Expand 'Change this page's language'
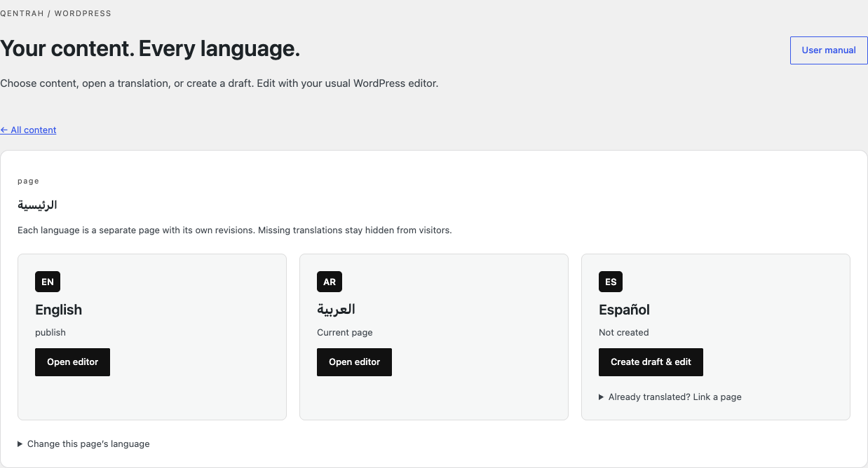The image size is (868, 468). 83,444
